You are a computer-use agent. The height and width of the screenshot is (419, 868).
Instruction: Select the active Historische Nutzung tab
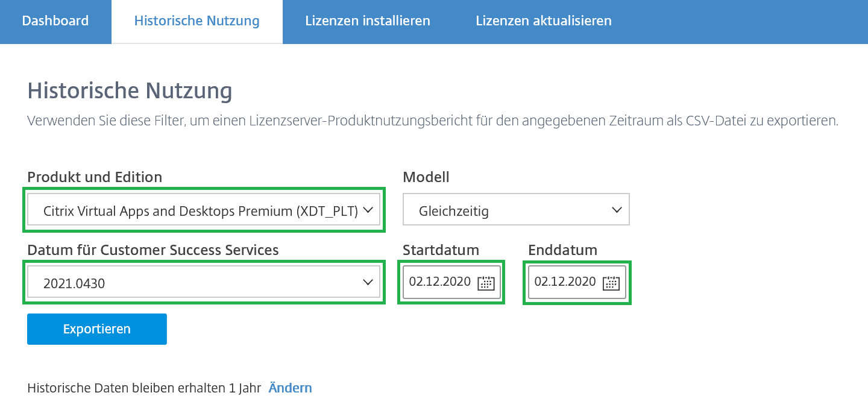(197, 20)
